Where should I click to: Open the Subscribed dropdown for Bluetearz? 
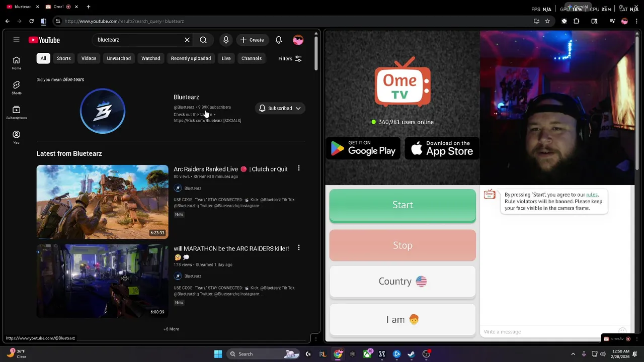point(280,108)
